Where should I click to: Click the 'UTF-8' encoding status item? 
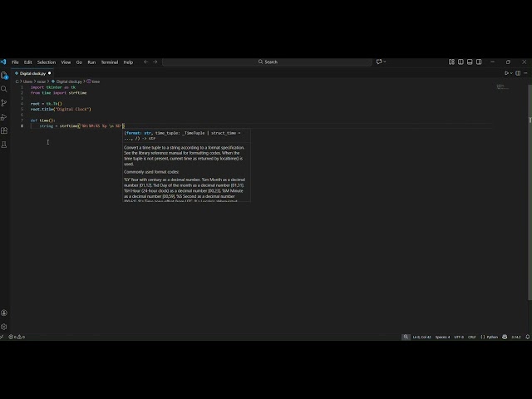(459, 337)
